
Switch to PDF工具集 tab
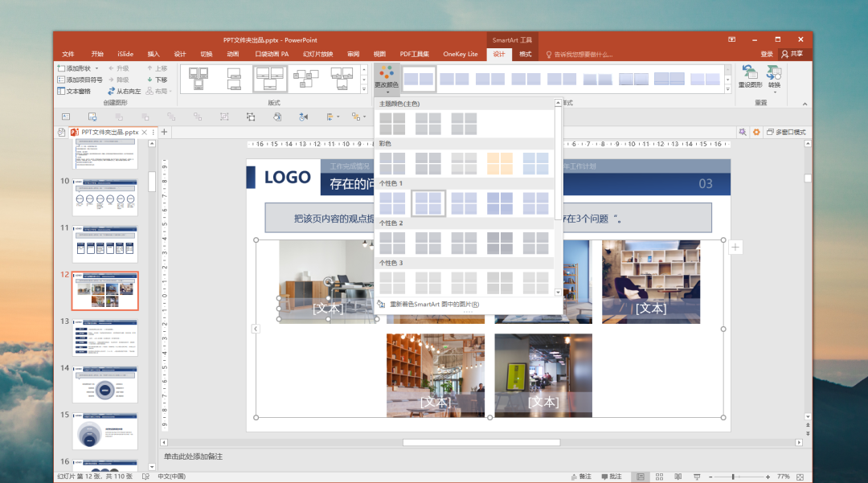point(415,54)
